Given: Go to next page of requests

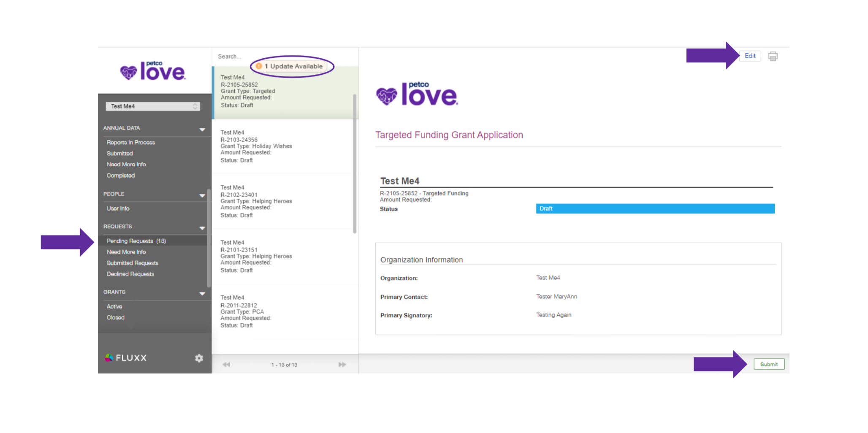Looking at the screenshot, I should click(x=342, y=365).
